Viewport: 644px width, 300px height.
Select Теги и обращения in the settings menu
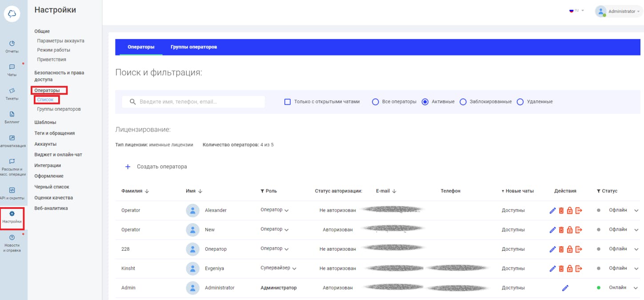tap(55, 133)
